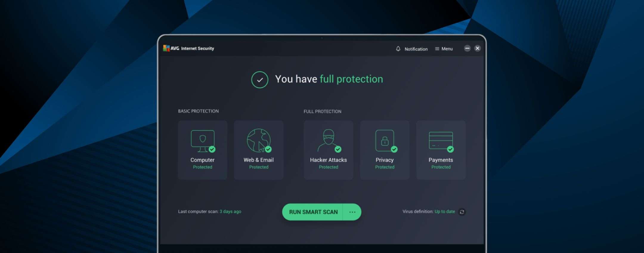Image resolution: width=644 pixels, height=253 pixels.
Task: Click the 'Up to date' virus definition status
Action: [x=445, y=212]
